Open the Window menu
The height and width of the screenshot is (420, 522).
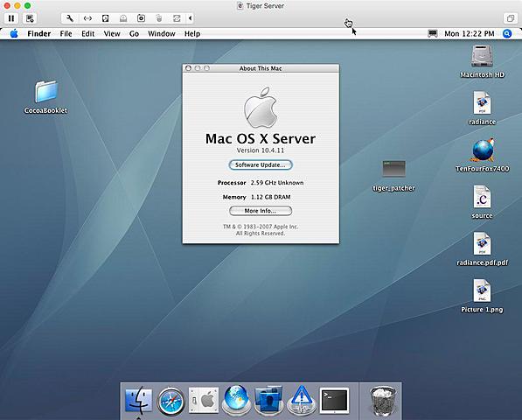[x=162, y=33]
